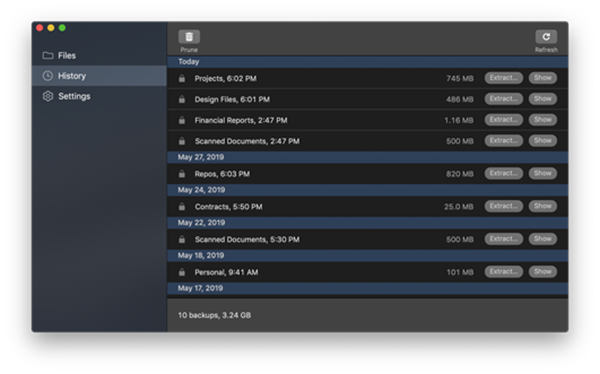
Task: Show the Contracts 5:50 PM backup
Action: coord(543,206)
